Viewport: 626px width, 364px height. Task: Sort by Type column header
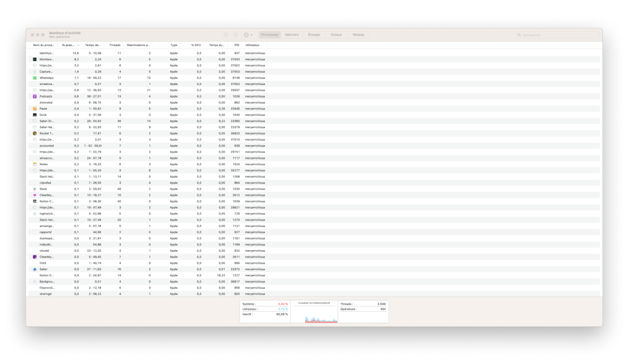click(174, 45)
